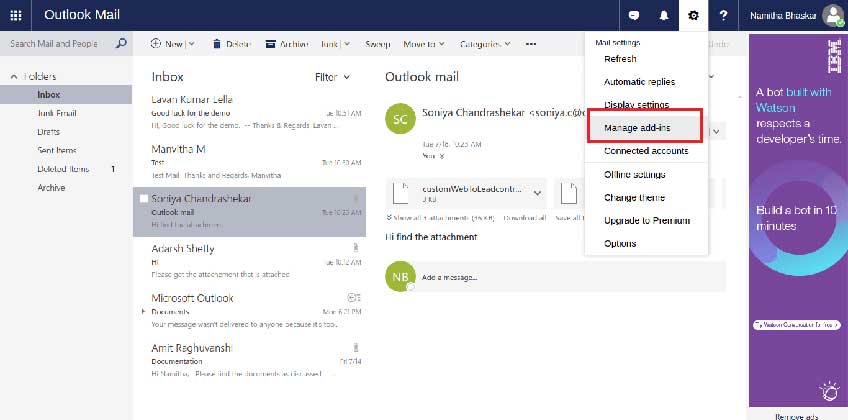Click the Delete trash icon
Image resolution: width=848 pixels, height=420 pixels.
[217, 44]
